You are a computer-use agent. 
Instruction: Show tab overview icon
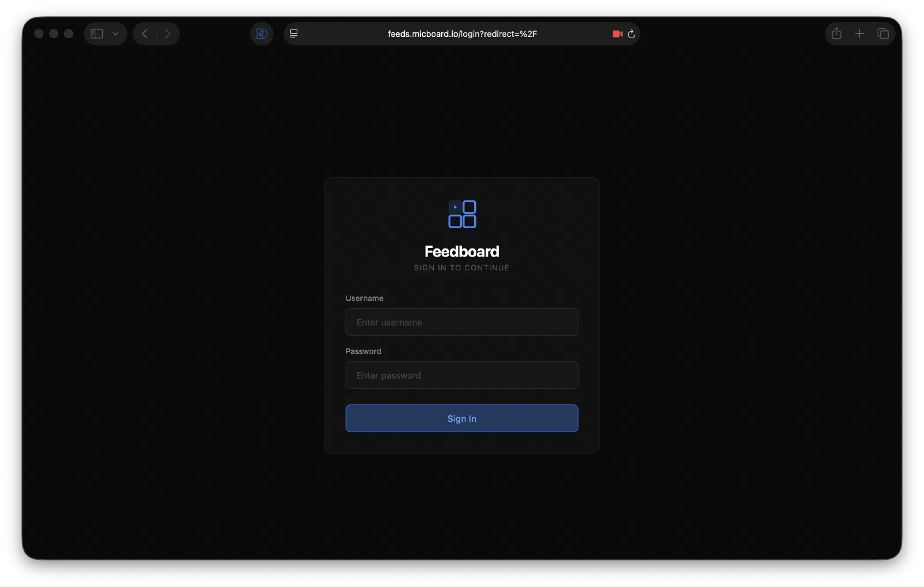tap(883, 34)
